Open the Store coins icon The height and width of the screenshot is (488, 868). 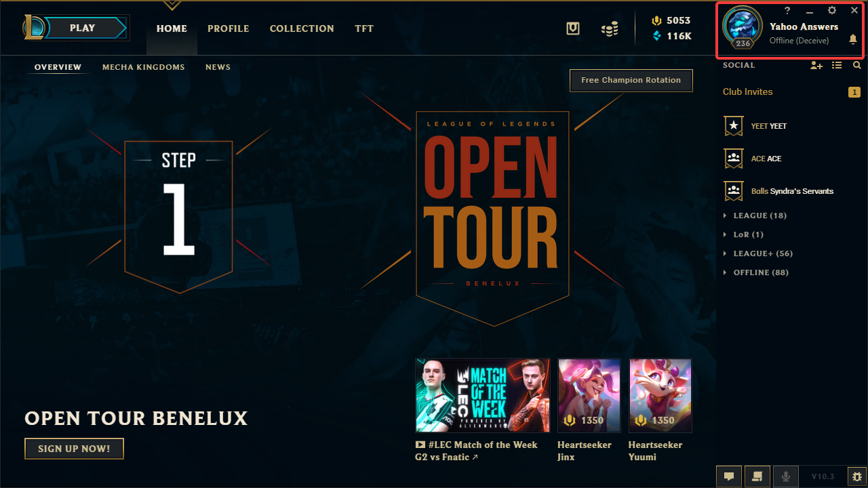[x=610, y=28]
